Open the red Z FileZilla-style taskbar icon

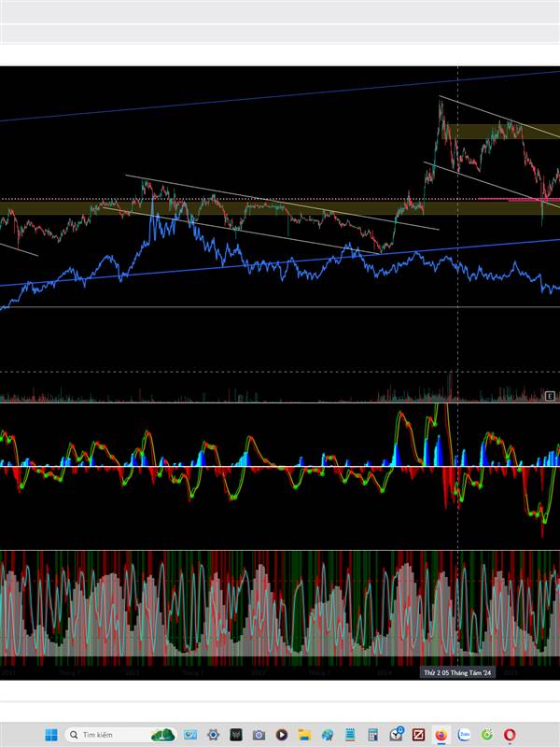click(418, 735)
